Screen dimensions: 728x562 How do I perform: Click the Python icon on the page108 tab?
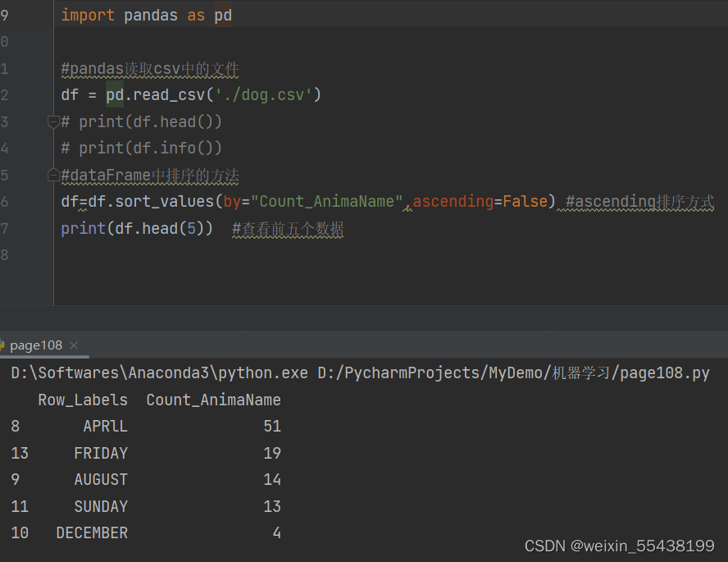click(2, 345)
